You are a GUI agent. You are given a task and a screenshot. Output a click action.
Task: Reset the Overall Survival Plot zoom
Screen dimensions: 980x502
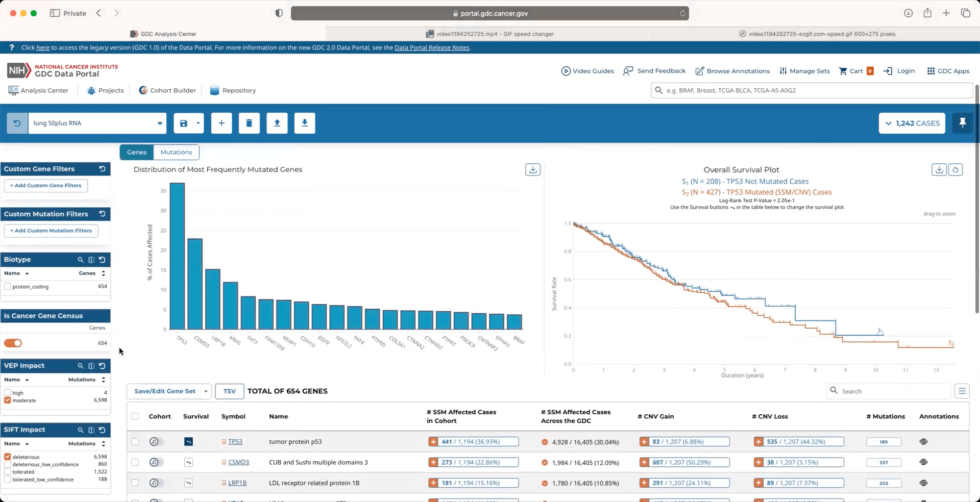pos(955,170)
